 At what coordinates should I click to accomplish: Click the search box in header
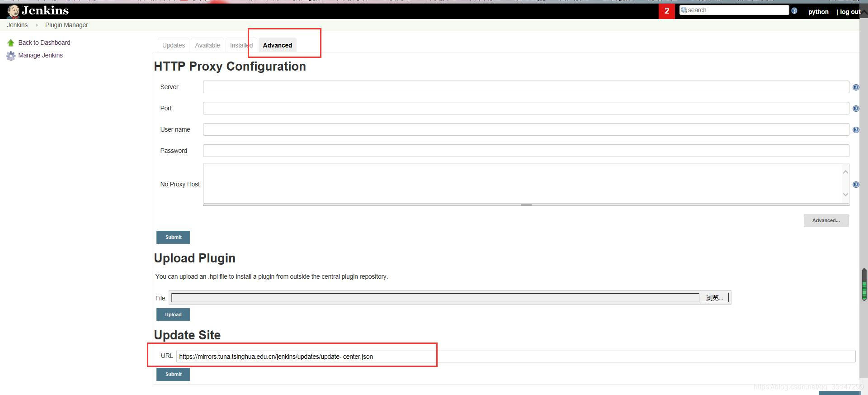click(734, 10)
